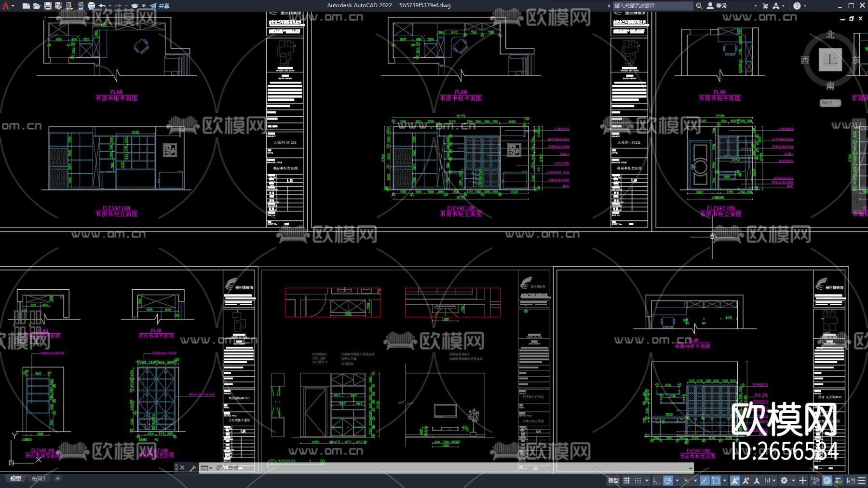Viewport: 868px width, 488px height.
Task: Click 南 south on the ViewCube compass
Action: coord(830,86)
